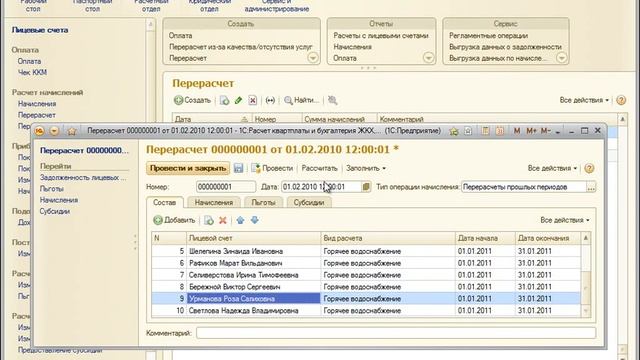Switch to the 'Льготы' tab
This screenshot has width=640, height=360.
pyautogui.click(x=263, y=202)
